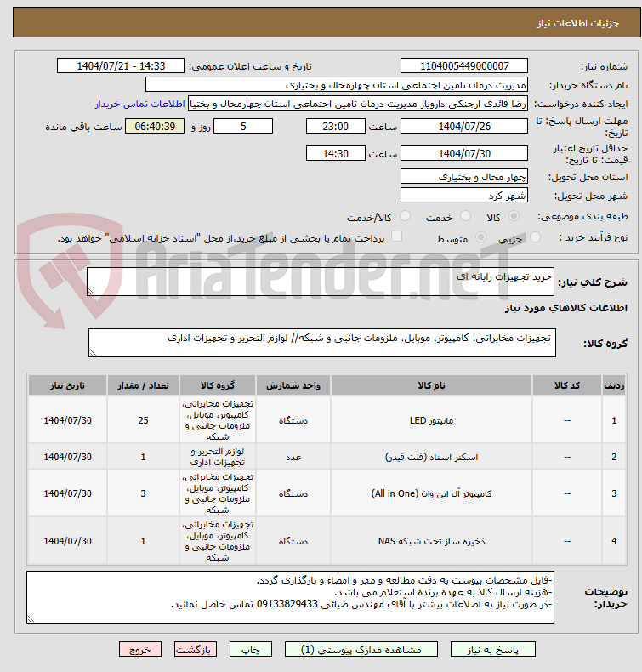Click the 'چاپ' print button
The image size is (642, 672).
(x=251, y=649)
